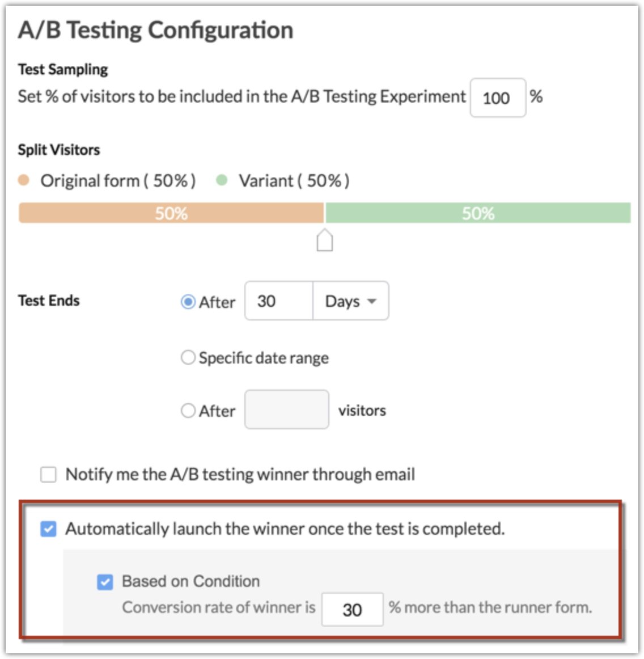Enable the notify winner through email checkbox
This screenshot has height=659, width=644.
[x=49, y=475]
